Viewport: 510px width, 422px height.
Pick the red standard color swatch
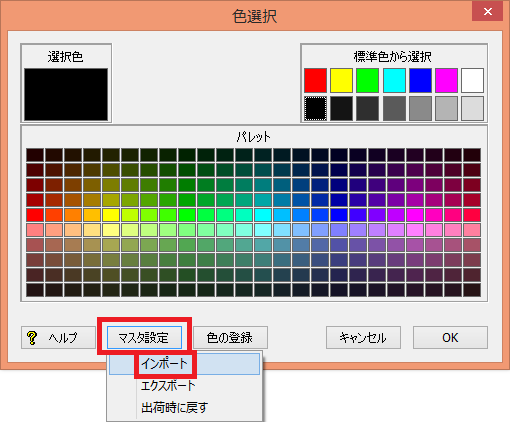[315, 80]
